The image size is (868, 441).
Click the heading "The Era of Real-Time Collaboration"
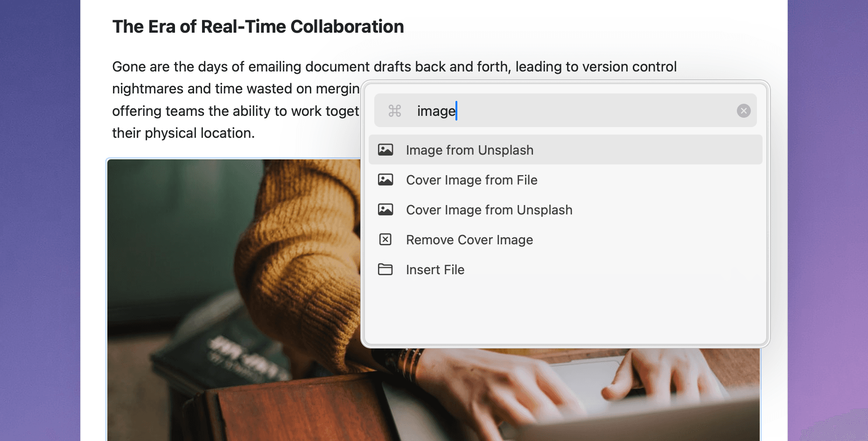pyautogui.click(x=258, y=27)
